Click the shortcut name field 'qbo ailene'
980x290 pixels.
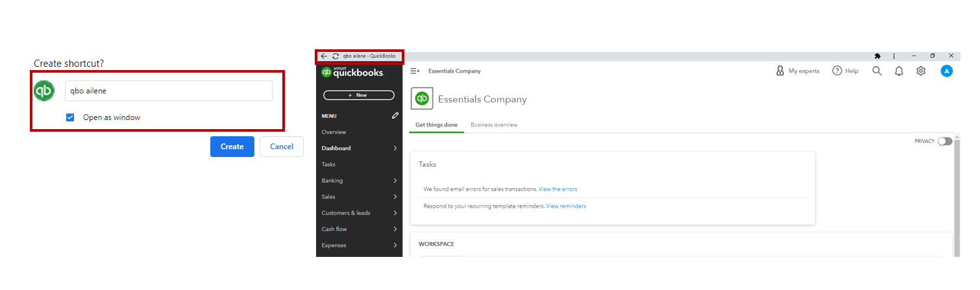[169, 91]
